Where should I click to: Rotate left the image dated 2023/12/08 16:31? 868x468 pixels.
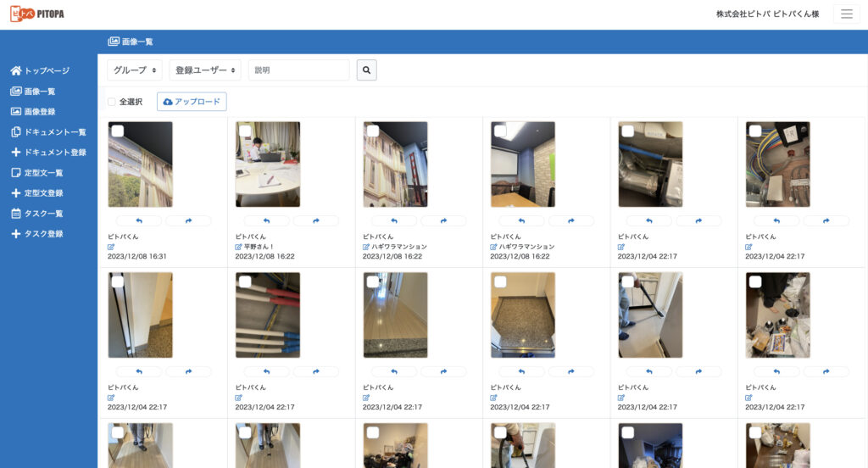coord(139,221)
